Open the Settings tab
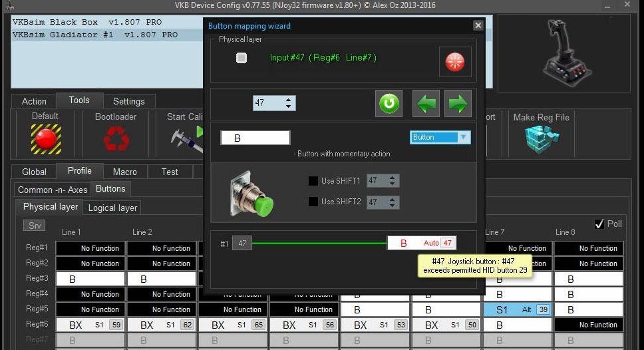 [x=128, y=101]
